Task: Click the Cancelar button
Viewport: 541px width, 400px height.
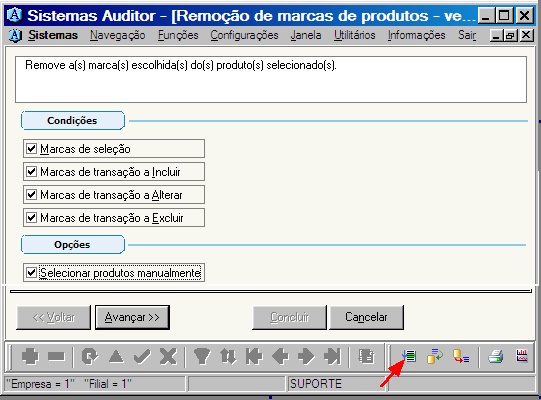Action: point(366,317)
